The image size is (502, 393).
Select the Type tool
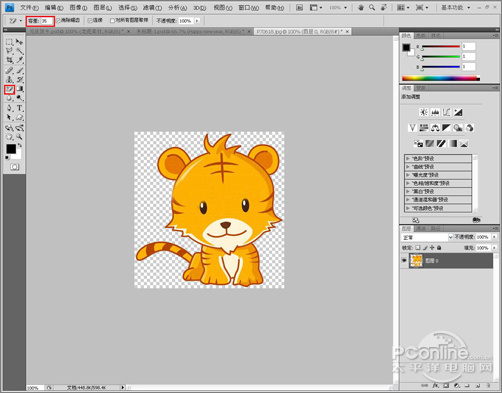coord(20,108)
